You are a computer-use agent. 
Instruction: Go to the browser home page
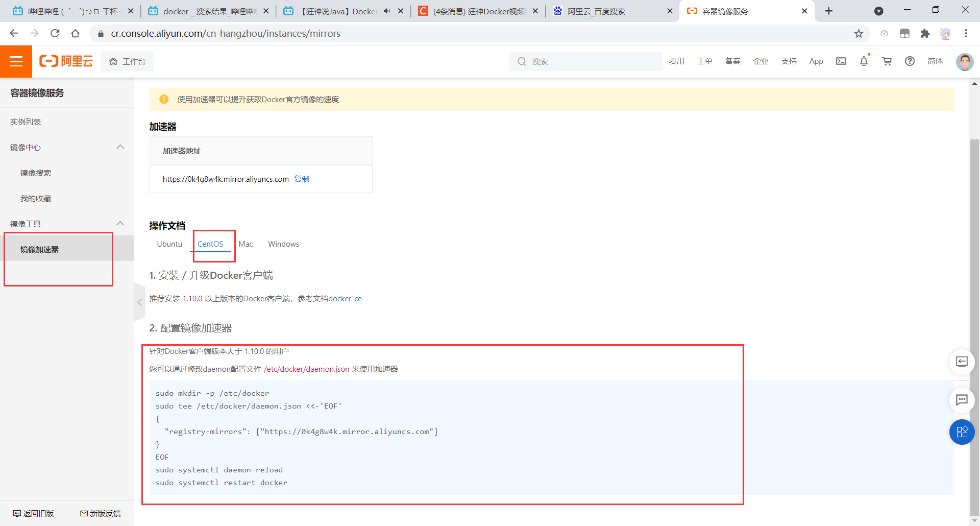click(x=75, y=33)
